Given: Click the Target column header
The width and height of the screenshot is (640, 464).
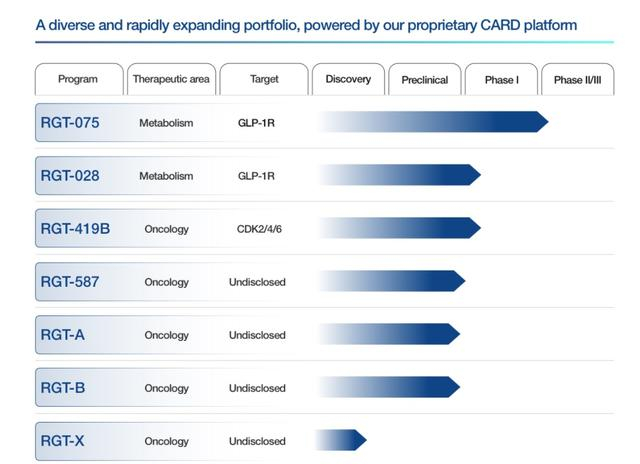Looking at the screenshot, I should [x=264, y=79].
